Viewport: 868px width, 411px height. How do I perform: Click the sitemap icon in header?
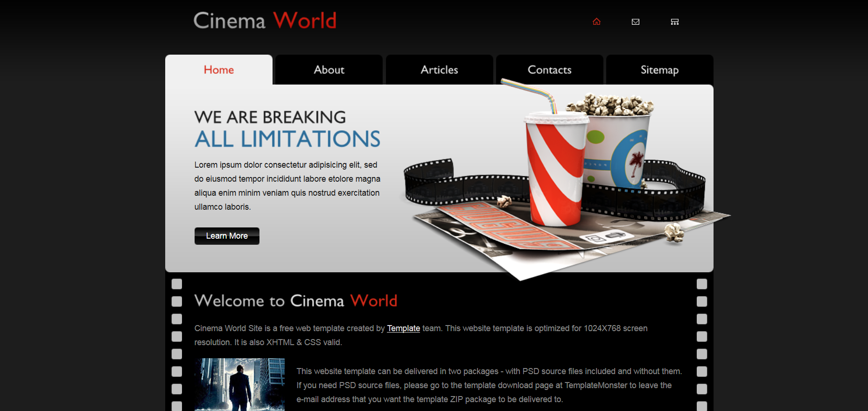[674, 22]
